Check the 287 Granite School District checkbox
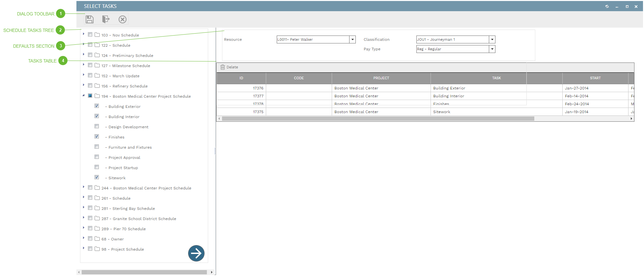 tap(90, 218)
